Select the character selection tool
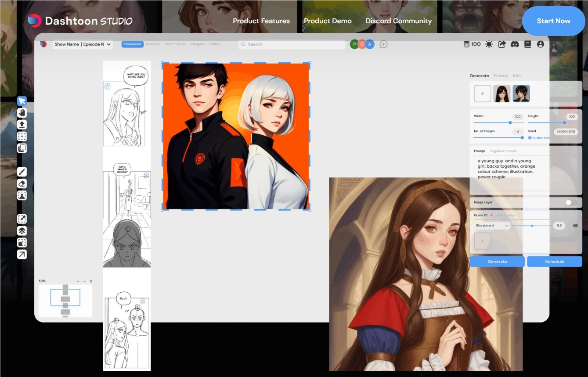This screenshot has height=377, width=588. point(22,195)
